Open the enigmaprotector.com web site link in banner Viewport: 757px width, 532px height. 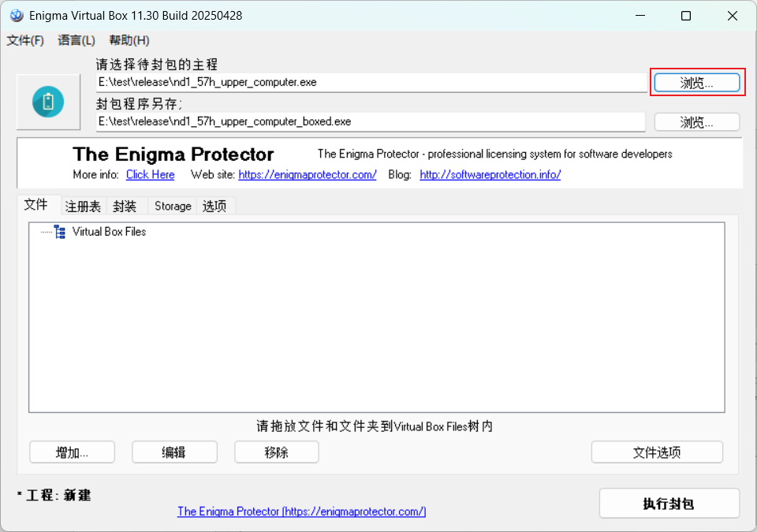(x=308, y=175)
